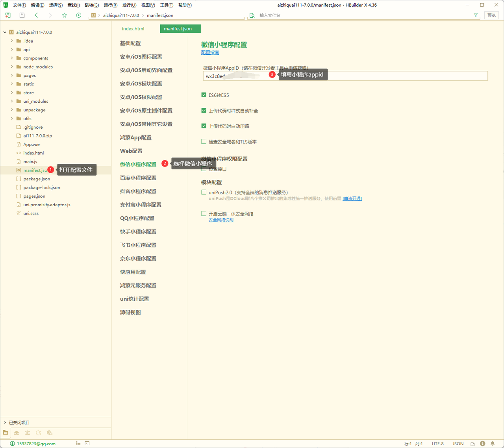
Task: Expand the node_modules folder
Action: 12,67
